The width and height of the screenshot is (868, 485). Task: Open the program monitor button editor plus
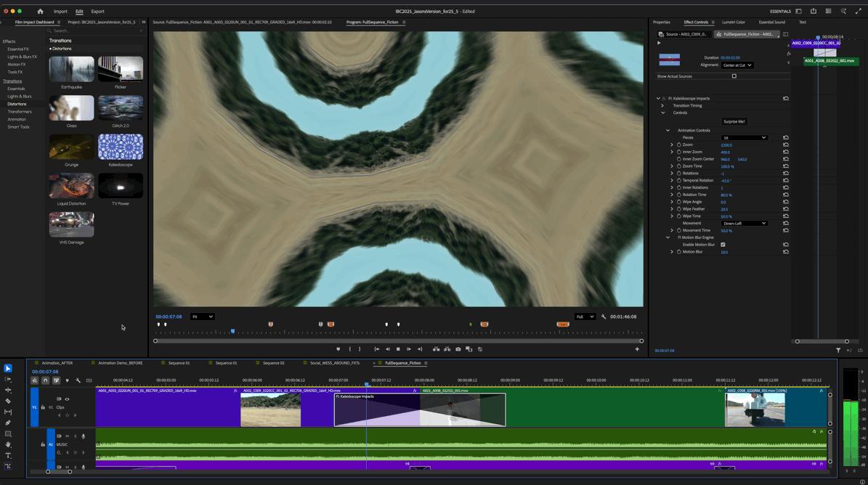click(637, 349)
